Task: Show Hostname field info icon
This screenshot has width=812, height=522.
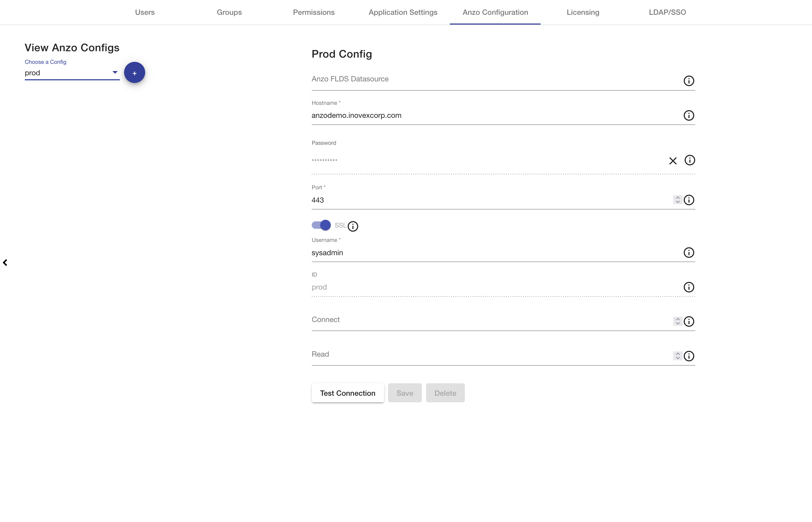Action: (x=689, y=115)
